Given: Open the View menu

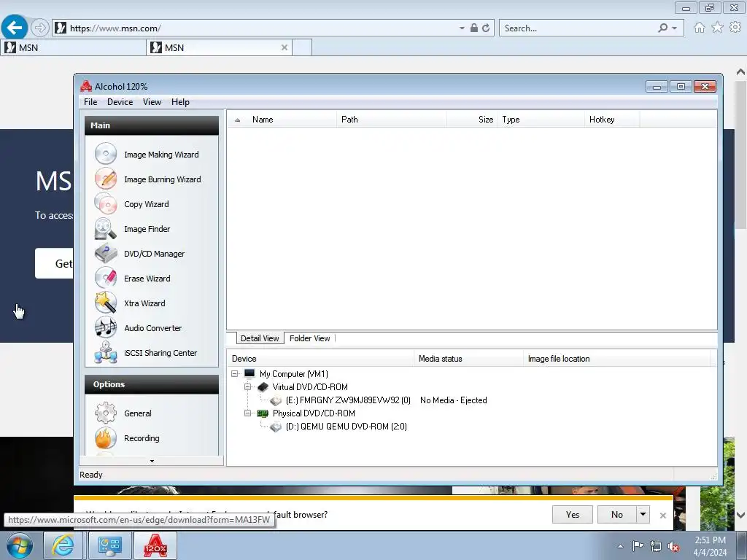Looking at the screenshot, I should 152,102.
